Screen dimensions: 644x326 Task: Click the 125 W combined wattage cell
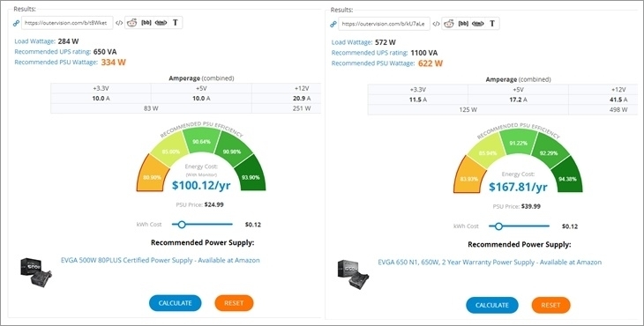(x=468, y=110)
